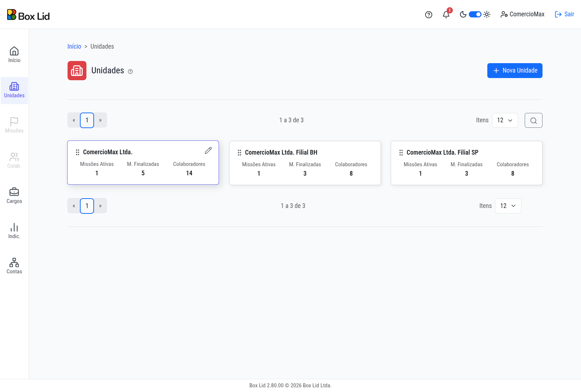
Task: Go to Início in the sidebar
Action: pos(14,55)
